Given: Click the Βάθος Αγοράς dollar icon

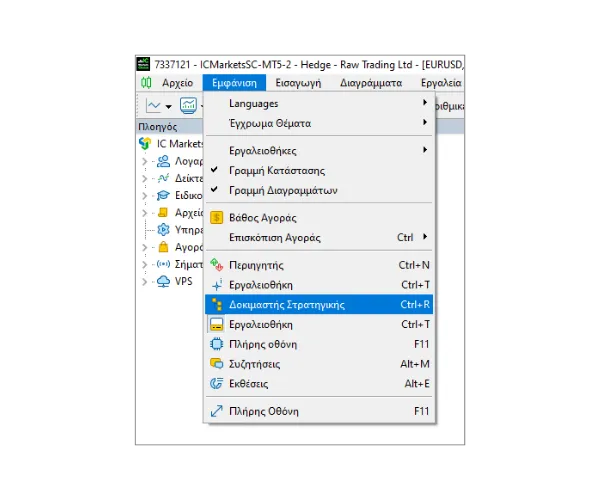Looking at the screenshot, I should tap(216, 218).
